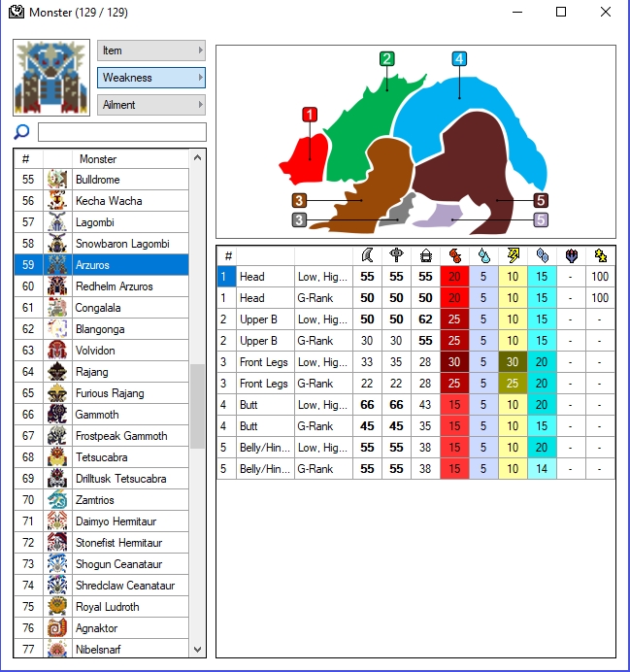Click Front Legs G-Rank row

[415, 384]
